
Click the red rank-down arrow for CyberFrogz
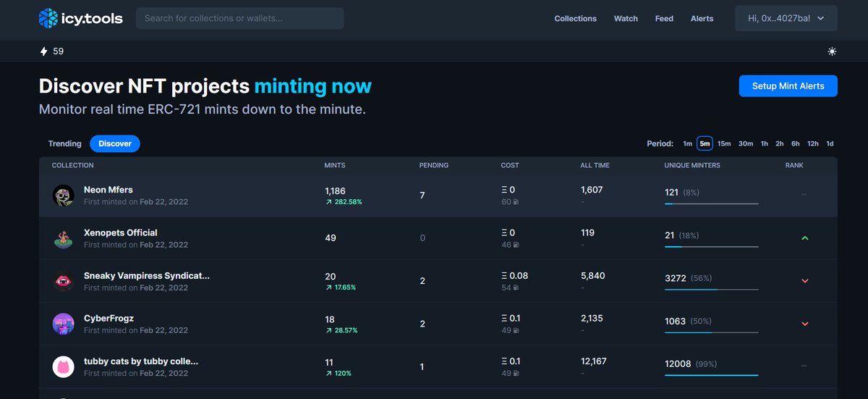805,324
